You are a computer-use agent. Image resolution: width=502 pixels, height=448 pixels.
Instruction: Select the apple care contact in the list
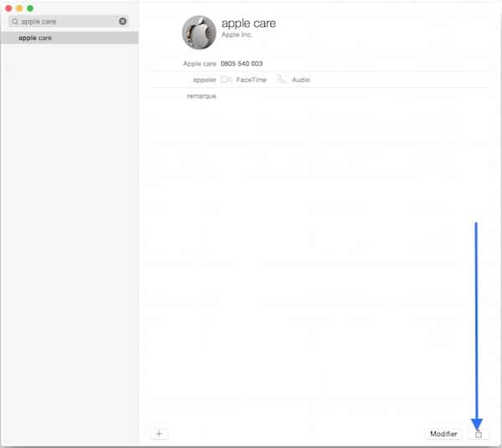pyautogui.click(x=69, y=38)
